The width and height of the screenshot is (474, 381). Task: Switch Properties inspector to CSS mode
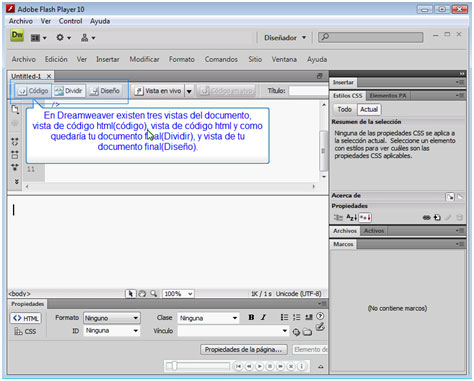click(x=25, y=331)
